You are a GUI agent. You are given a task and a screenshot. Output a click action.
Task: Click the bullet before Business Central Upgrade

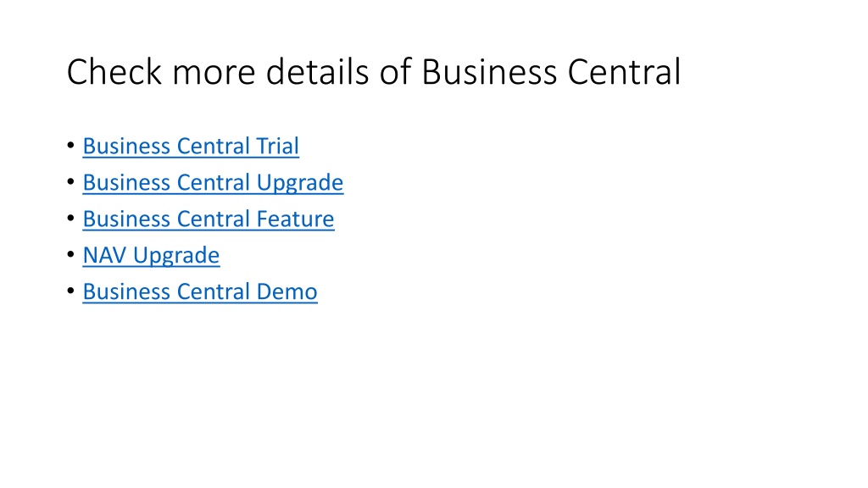71,182
